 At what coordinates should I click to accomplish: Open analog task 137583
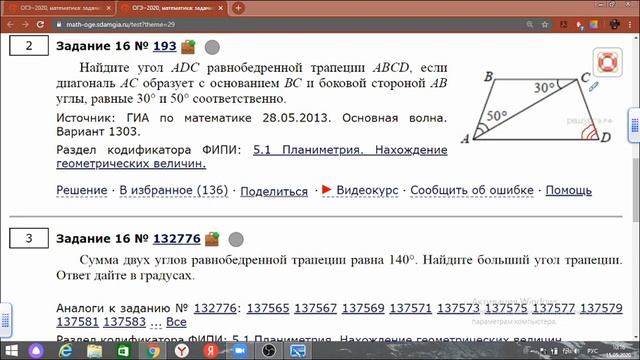click(x=124, y=322)
